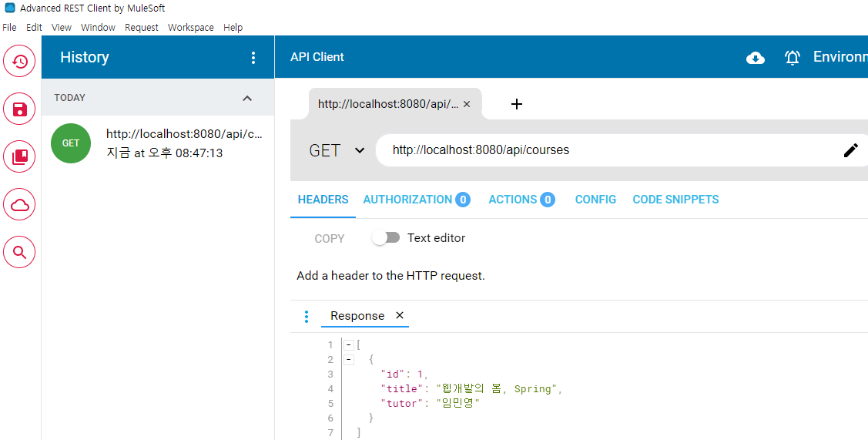This screenshot has height=440, width=868.
Task: Click the Advanced REST Client app icon
Action: [x=9, y=8]
